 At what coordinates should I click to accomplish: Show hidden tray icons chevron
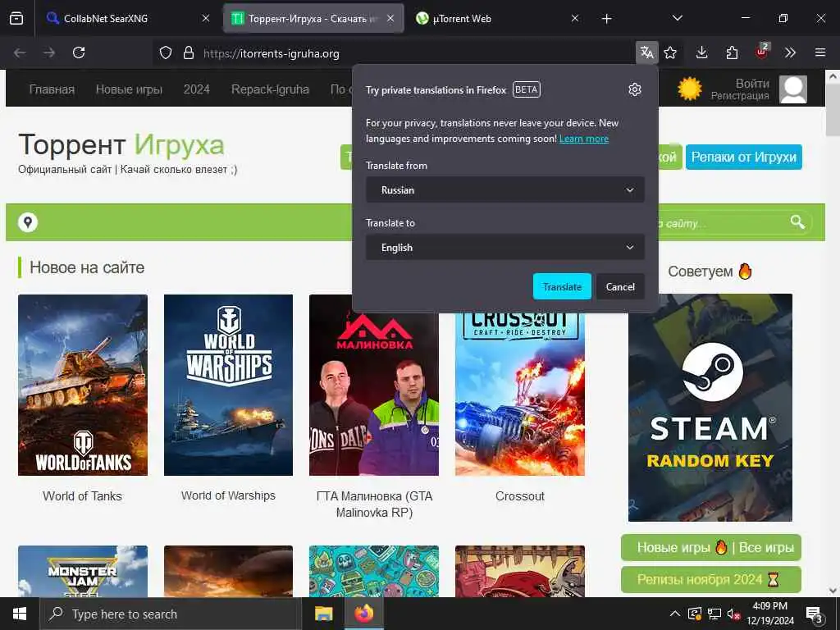[675, 614]
